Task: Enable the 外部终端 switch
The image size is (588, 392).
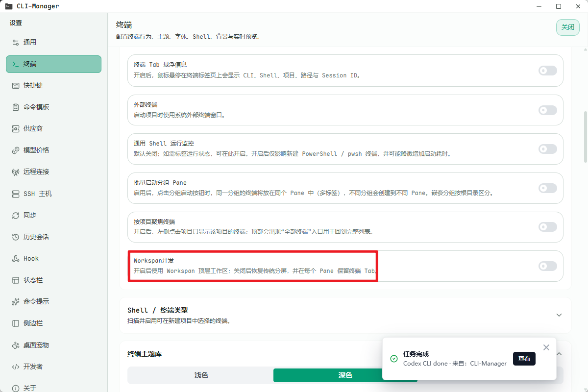Action: pos(548,110)
